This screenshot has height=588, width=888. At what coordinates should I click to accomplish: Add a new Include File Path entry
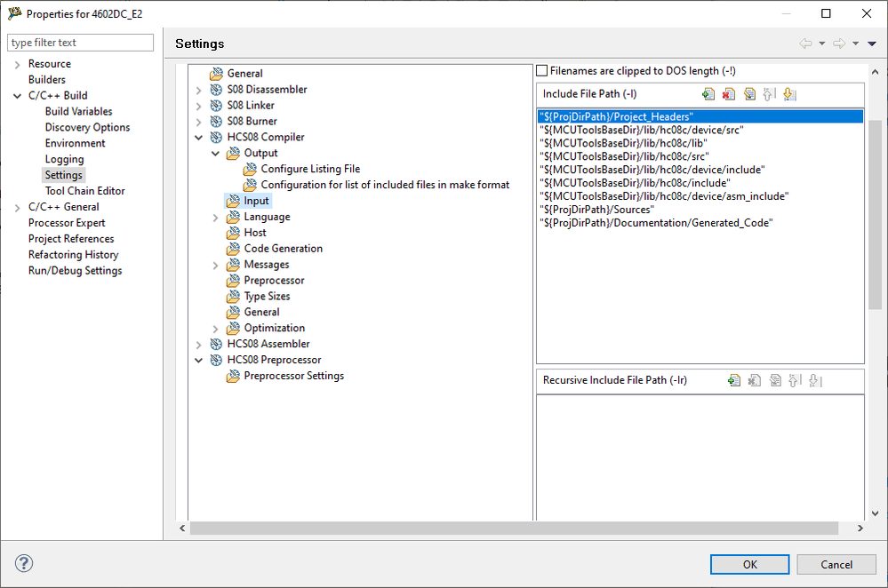[708, 94]
